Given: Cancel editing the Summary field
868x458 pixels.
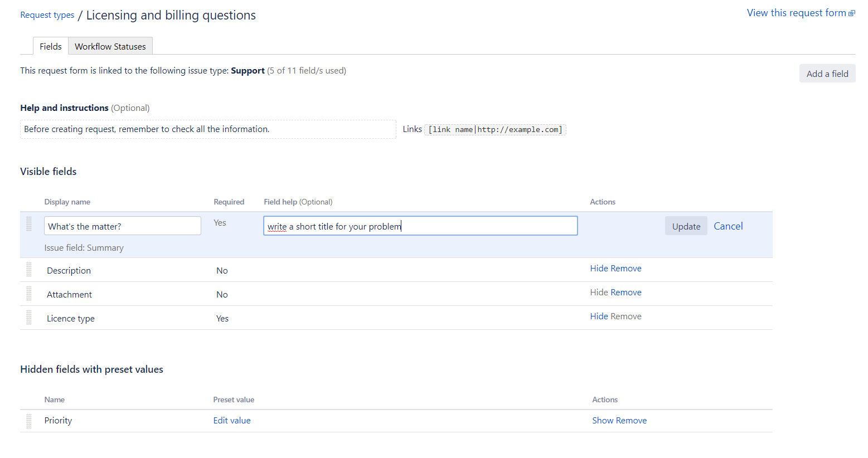Looking at the screenshot, I should click(x=728, y=226).
